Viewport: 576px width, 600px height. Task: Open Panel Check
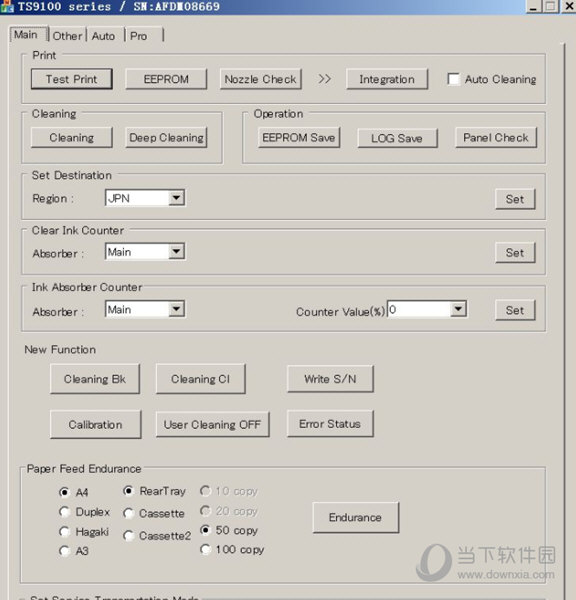coord(496,137)
